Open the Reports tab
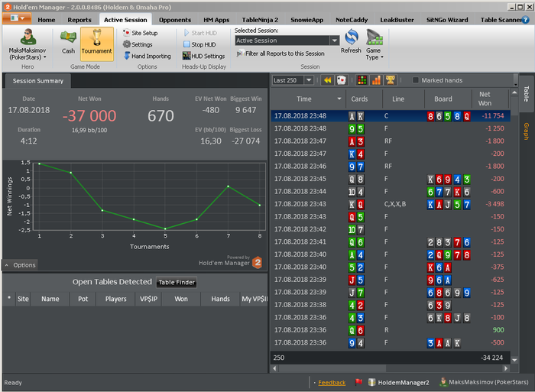Viewport: 535px width, 392px height. click(79, 20)
